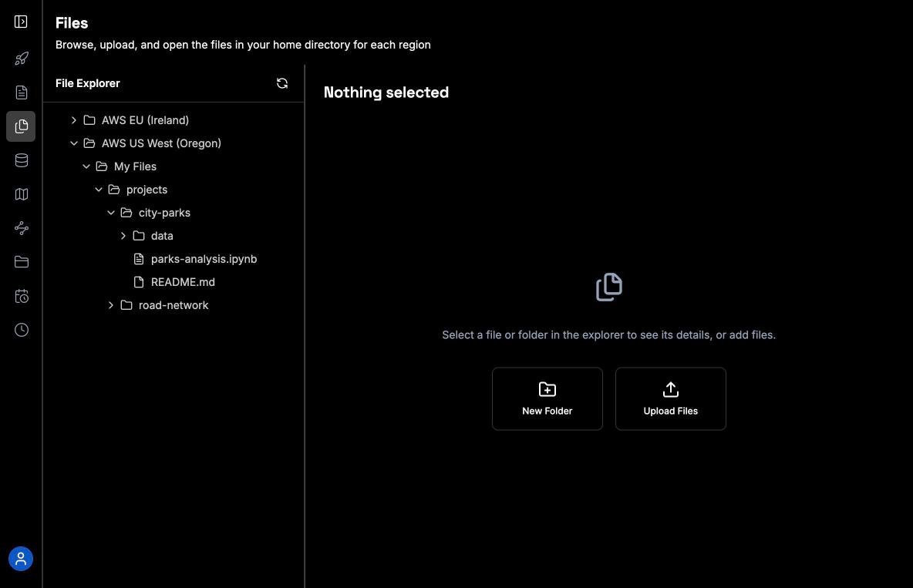
Task: Click the folder icon beside AWS EU (Ireland)
Action: 89,120
